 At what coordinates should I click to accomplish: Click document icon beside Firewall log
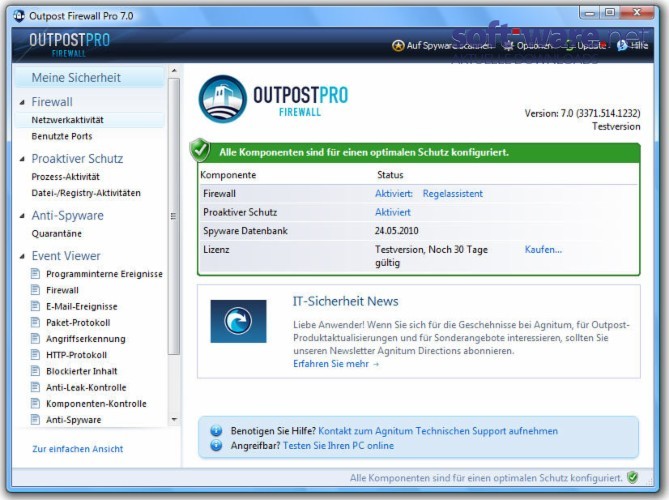click(x=35, y=290)
